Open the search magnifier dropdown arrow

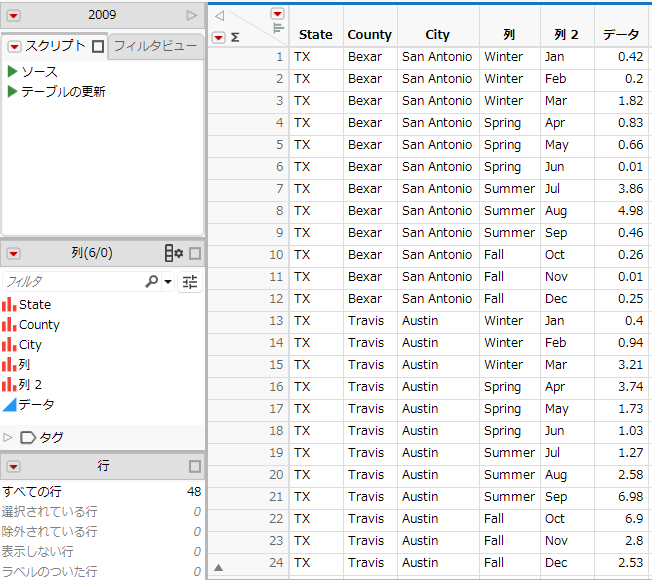168,281
